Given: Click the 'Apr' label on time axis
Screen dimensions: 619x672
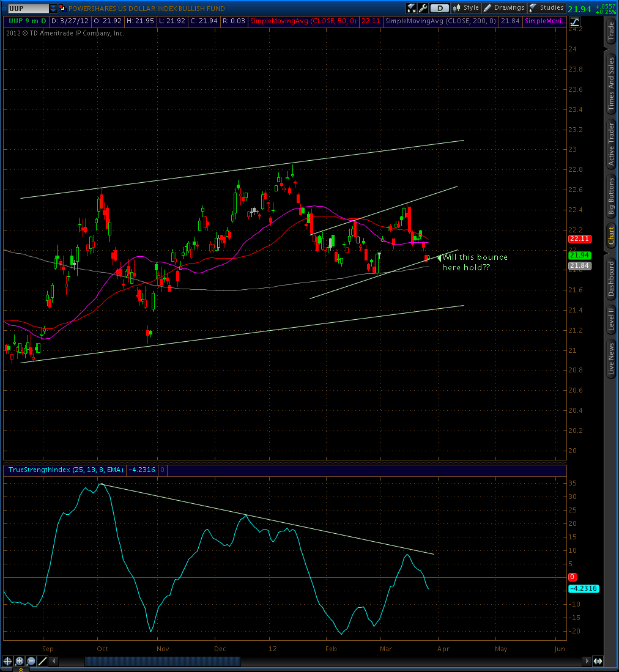Looking at the screenshot, I should pyautogui.click(x=443, y=649).
